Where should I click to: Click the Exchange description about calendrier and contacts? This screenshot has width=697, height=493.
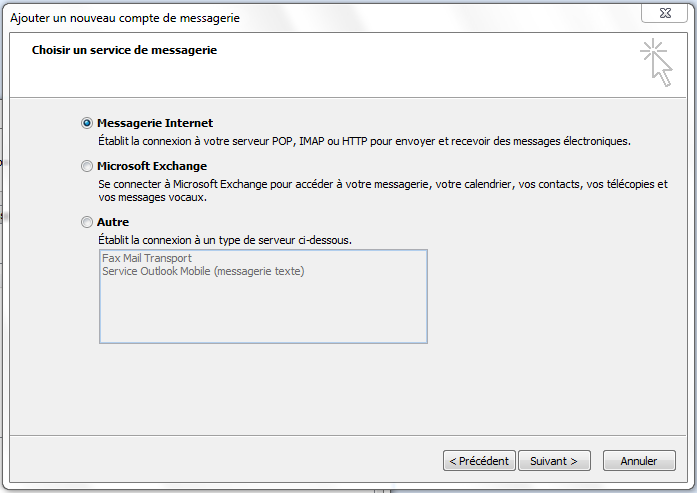[x=383, y=184]
